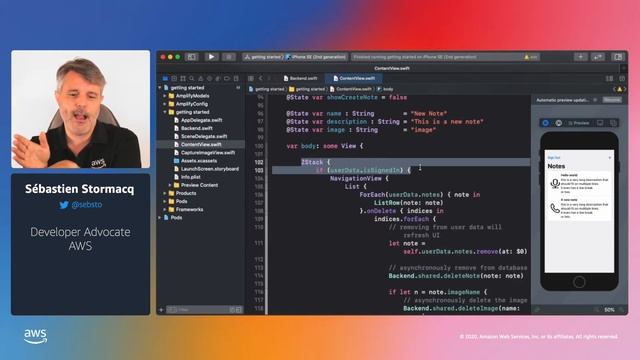Image resolution: width=640 pixels, height=360 pixels.
Task: Collapse the getting started group folder
Action: [x=165, y=112]
